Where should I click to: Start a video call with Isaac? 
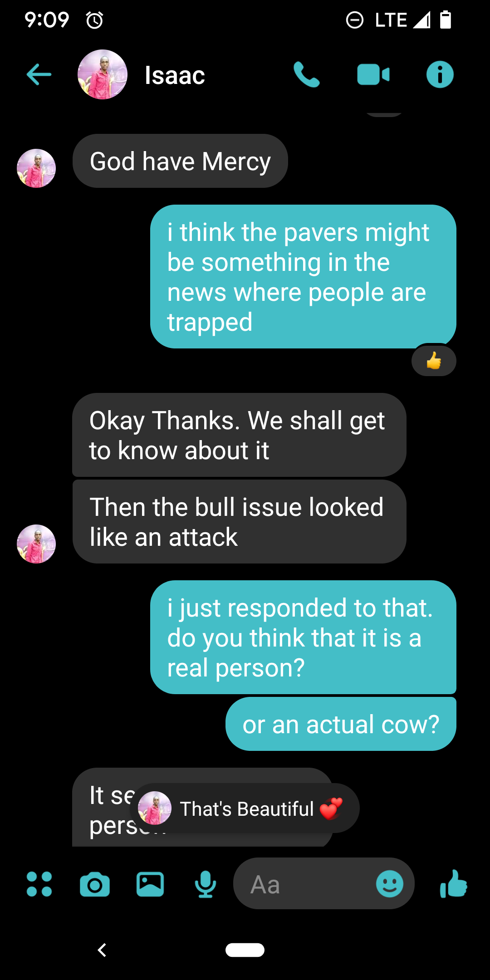pos(373,75)
